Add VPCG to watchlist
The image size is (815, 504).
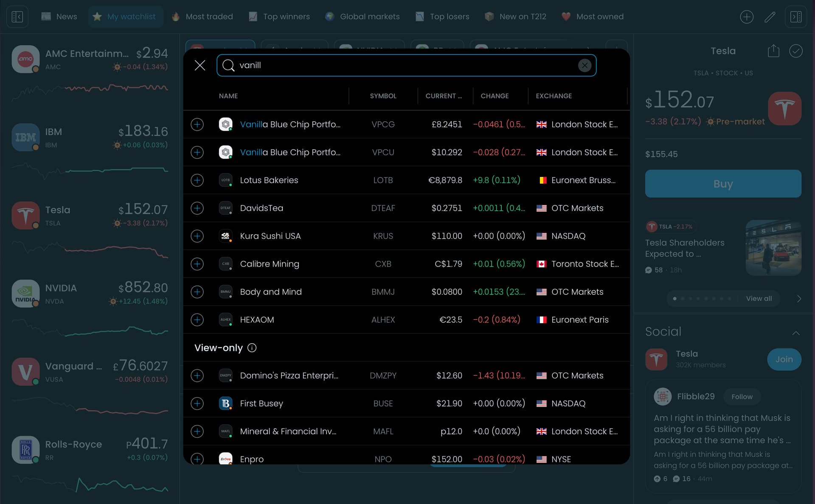(x=197, y=124)
